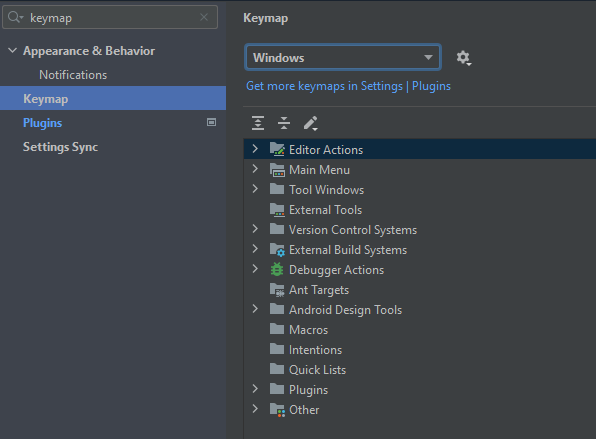Image resolution: width=596 pixels, height=439 pixels.
Task: Open the Windows keymap dropdown
Action: click(x=343, y=57)
